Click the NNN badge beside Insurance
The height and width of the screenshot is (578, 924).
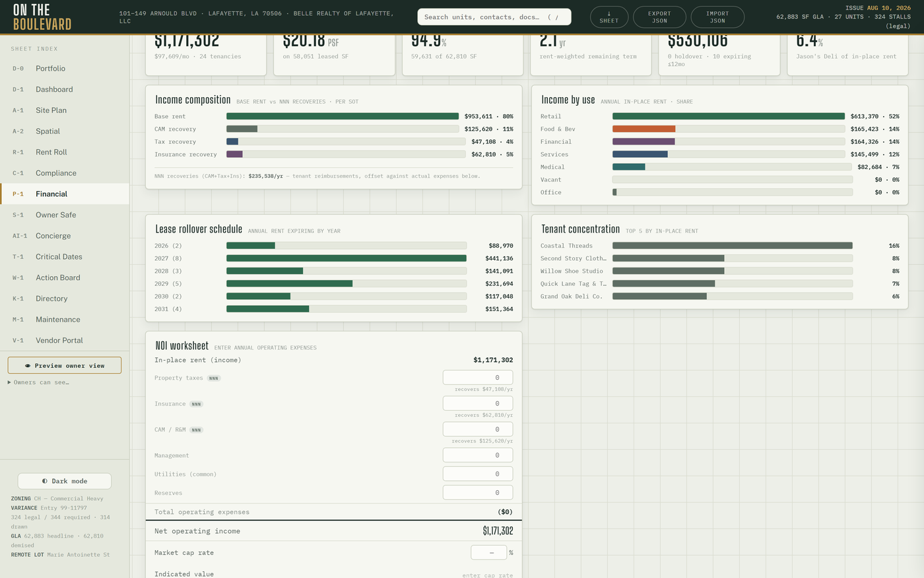click(x=196, y=404)
